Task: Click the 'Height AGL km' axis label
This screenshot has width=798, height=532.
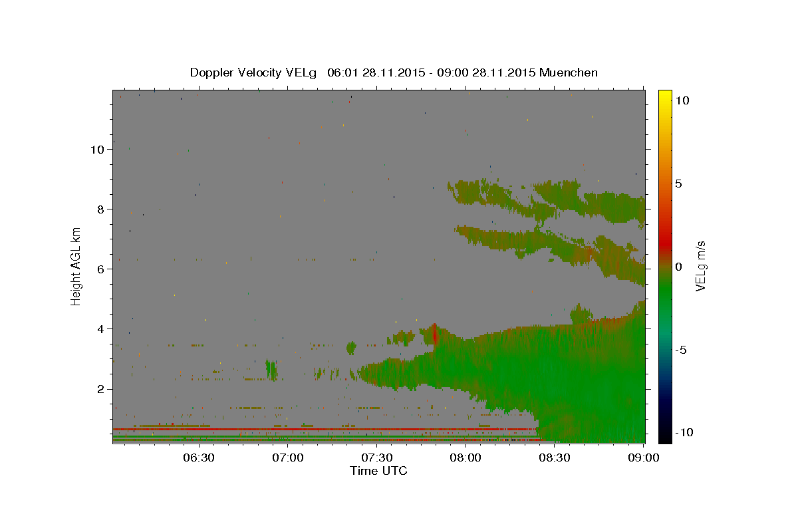Action: 76,265
